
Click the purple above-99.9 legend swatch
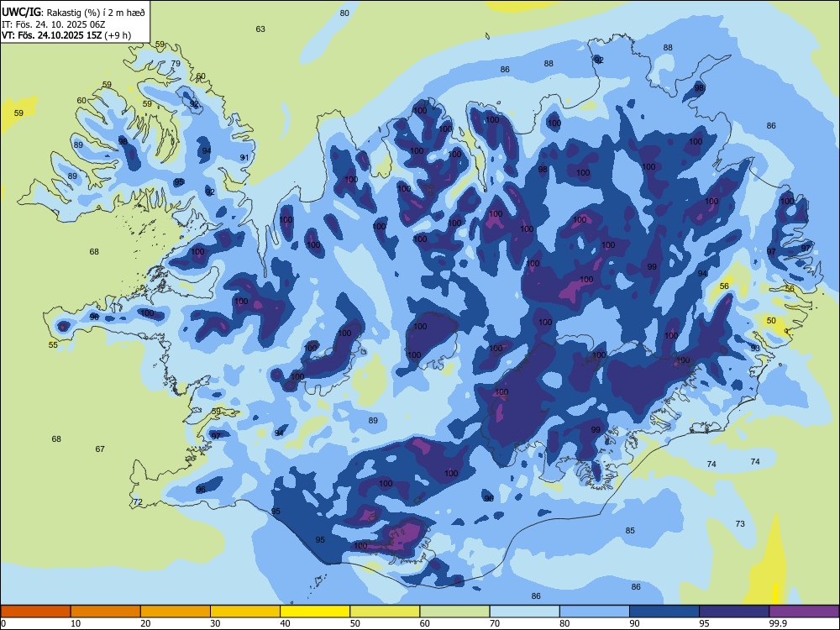coord(804,612)
